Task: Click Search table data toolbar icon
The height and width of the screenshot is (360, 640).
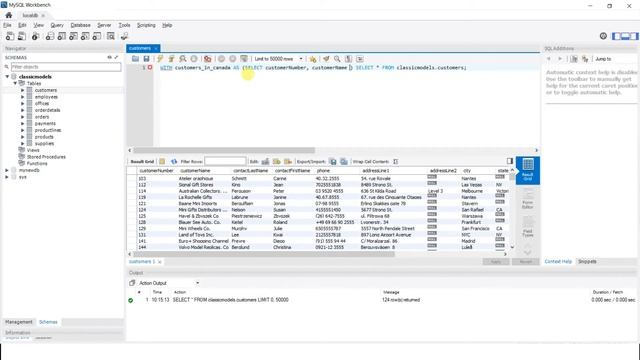Action: pyautogui.click(x=111, y=36)
